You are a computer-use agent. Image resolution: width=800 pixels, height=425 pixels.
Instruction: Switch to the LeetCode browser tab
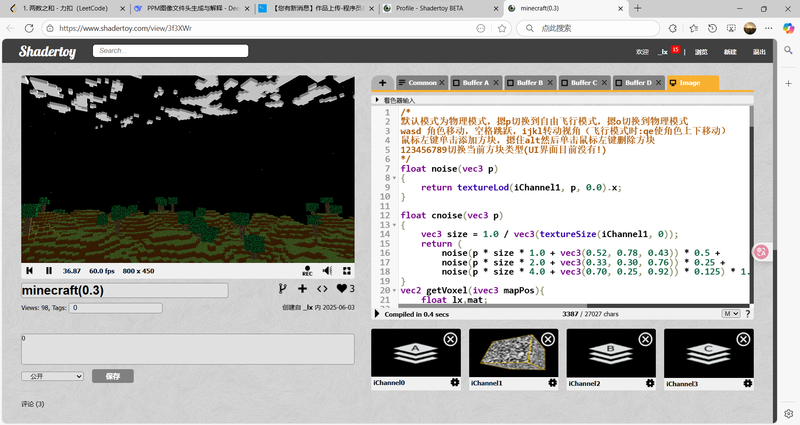click(66, 8)
